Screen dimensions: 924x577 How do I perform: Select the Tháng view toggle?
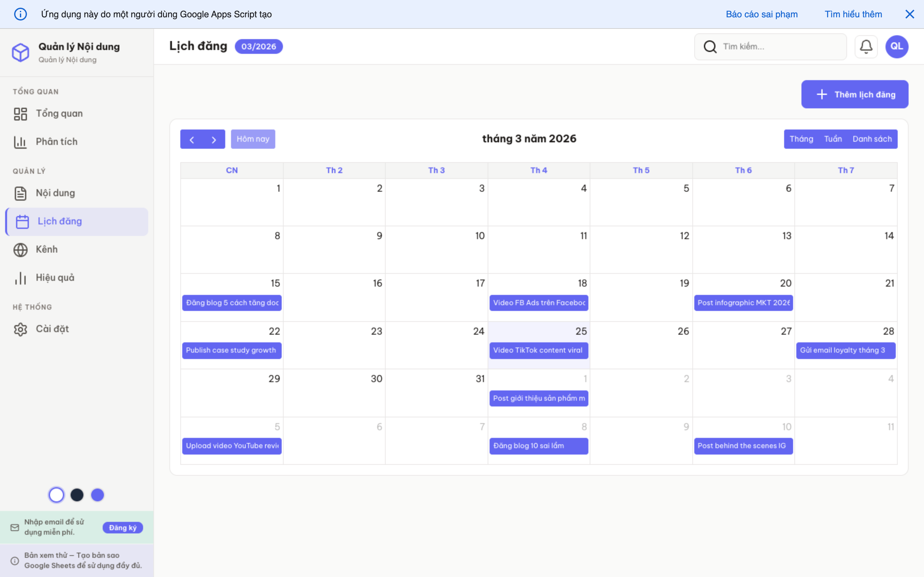pos(802,138)
